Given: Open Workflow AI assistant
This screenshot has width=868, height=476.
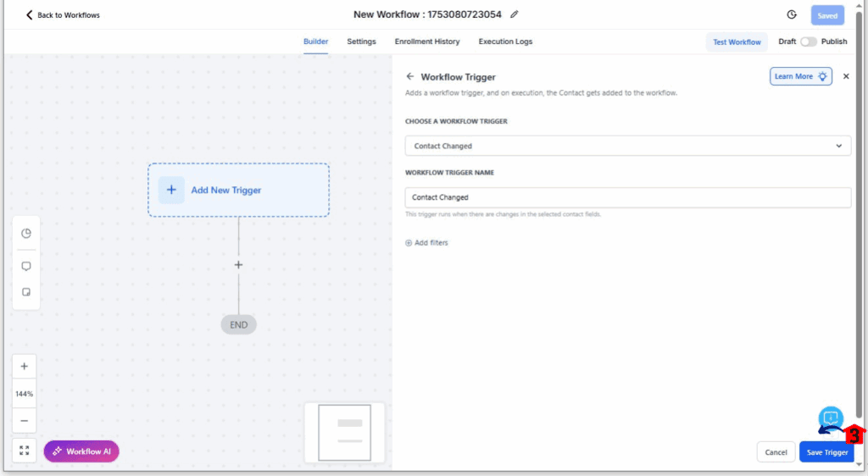Looking at the screenshot, I should [x=81, y=451].
